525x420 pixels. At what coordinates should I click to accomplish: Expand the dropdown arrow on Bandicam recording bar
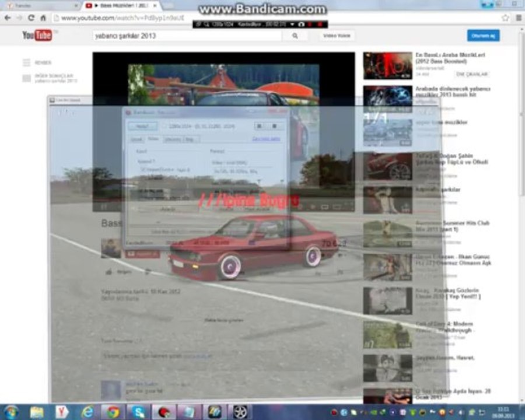click(x=292, y=24)
